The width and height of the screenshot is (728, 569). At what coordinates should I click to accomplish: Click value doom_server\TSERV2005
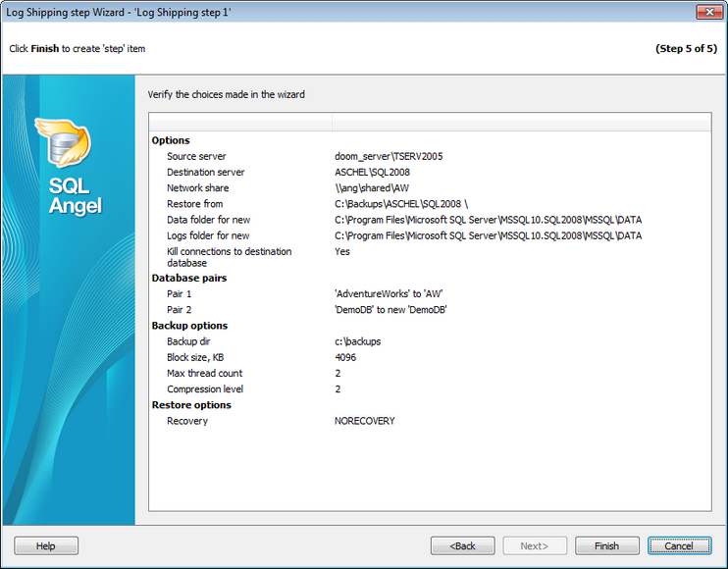click(389, 156)
